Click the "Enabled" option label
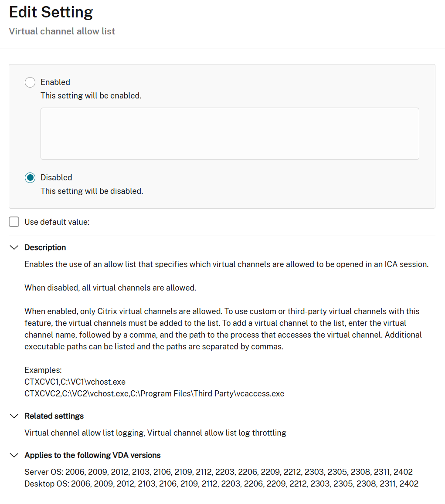 (x=55, y=82)
